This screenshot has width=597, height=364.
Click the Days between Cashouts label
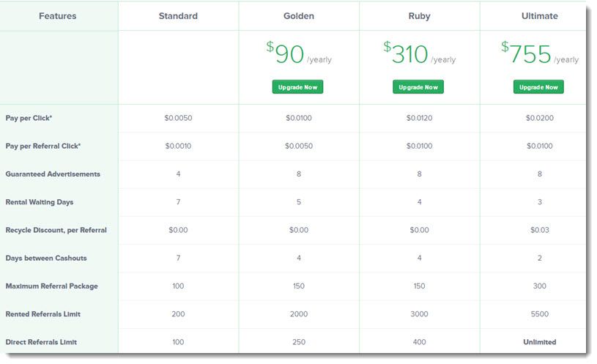(46, 258)
